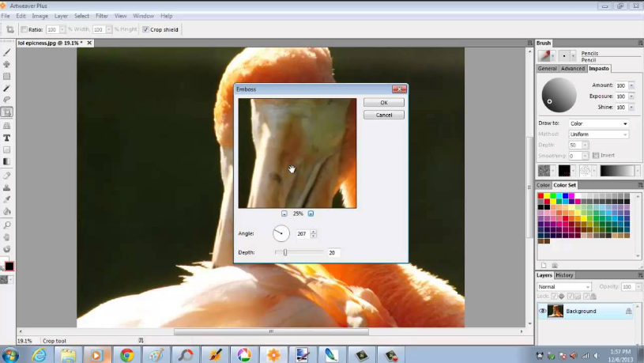Screen dimensions: 644x363
Task: Click the Angle dial in Emboss
Action: tap(281, 233)
